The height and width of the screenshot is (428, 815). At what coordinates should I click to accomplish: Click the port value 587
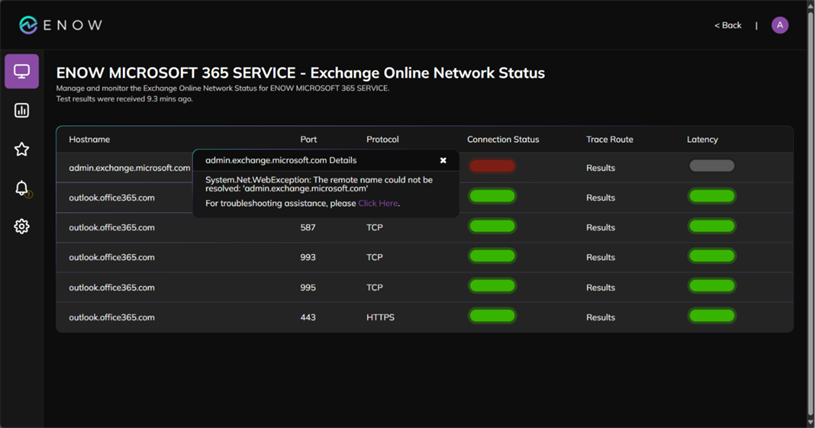tap(308, 227)
